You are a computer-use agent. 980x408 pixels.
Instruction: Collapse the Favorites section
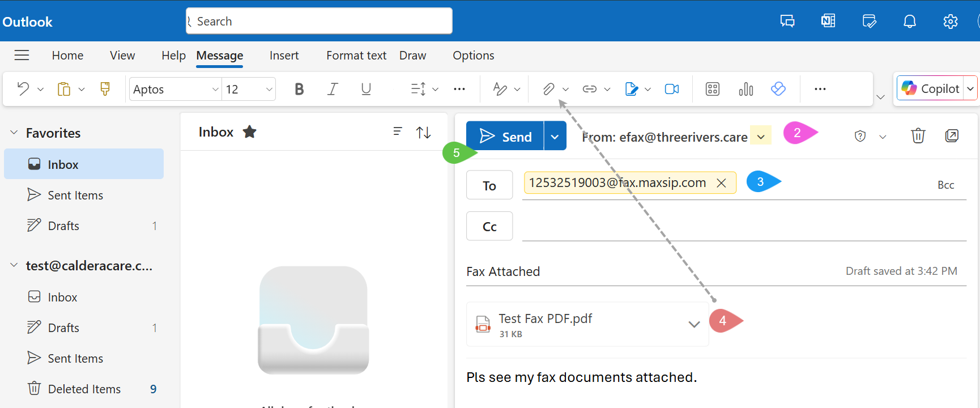14,133
